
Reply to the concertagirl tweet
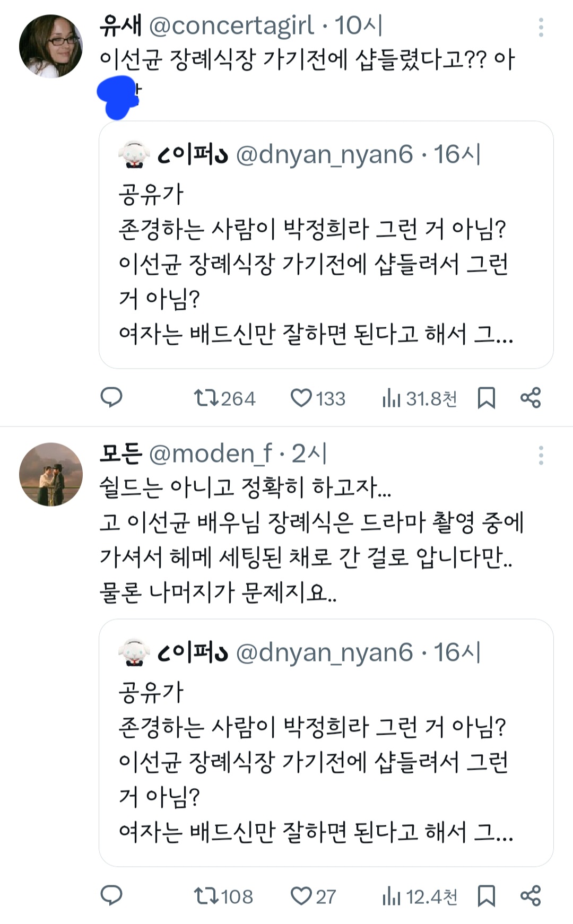click(x=111, y=397)
